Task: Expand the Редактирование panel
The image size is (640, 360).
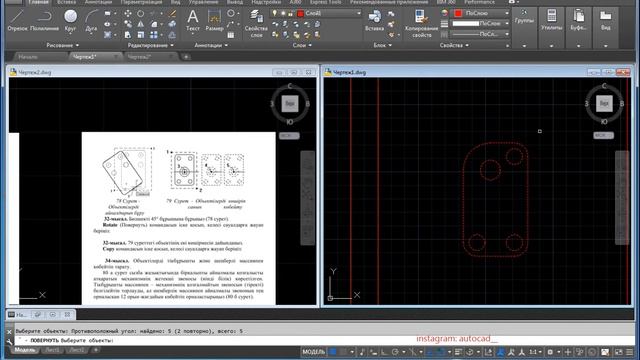Action: (x=151, y=45)
